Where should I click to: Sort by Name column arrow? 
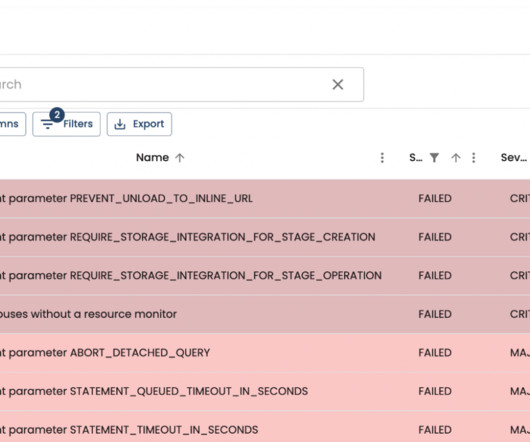click(180, 158)
